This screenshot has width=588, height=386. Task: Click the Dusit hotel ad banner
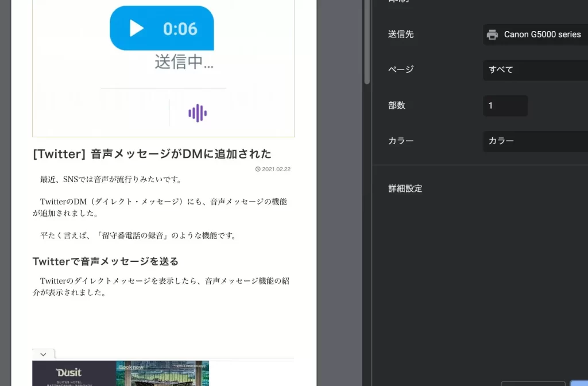[121, 373]
